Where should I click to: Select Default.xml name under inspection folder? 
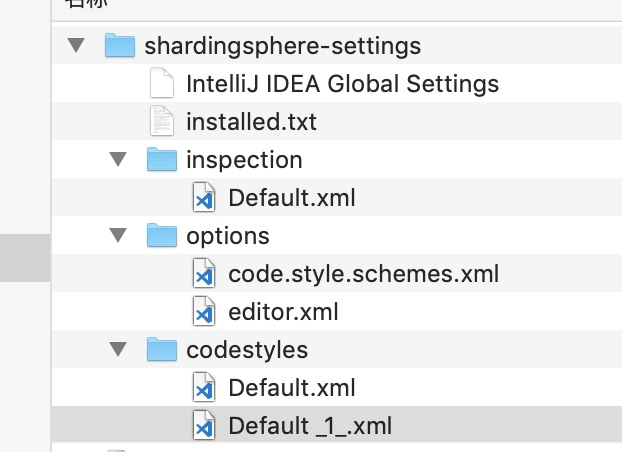pyautogui.click(x=292, y=198)
